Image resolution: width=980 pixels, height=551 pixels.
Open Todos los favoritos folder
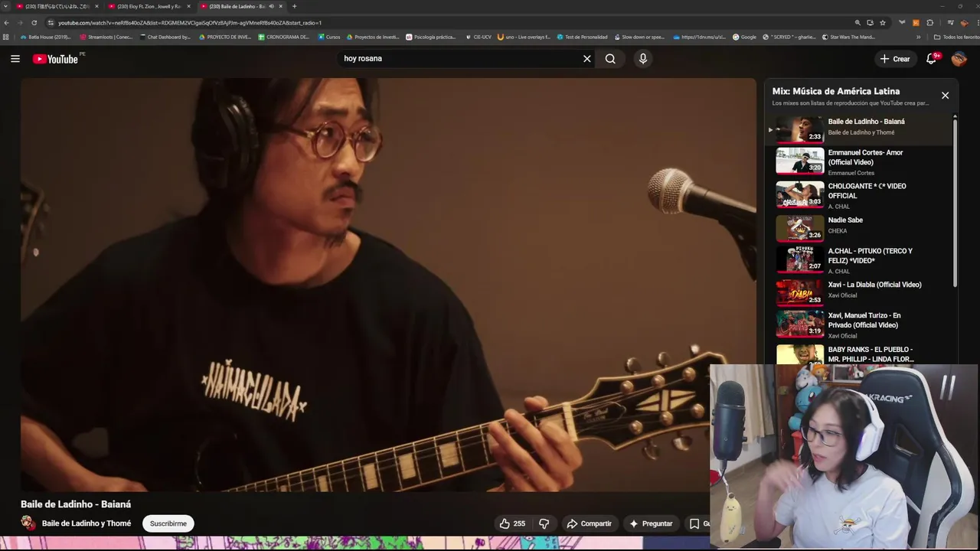point(957,37)
